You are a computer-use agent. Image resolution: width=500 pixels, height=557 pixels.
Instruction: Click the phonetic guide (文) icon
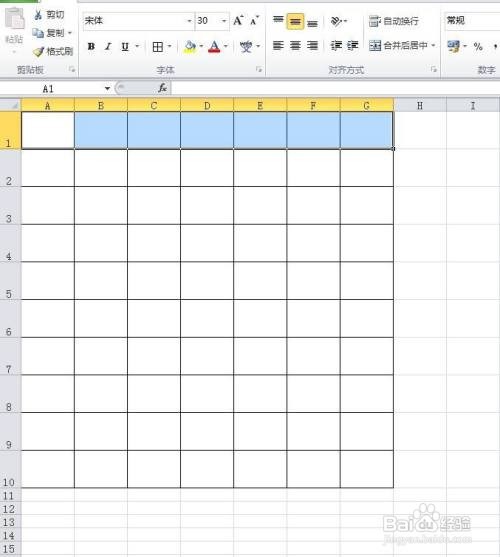(x=246, y=47)
